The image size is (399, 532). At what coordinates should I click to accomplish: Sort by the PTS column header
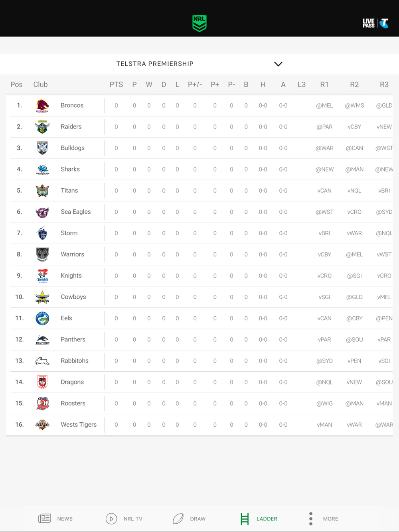[x=116, y=85]
